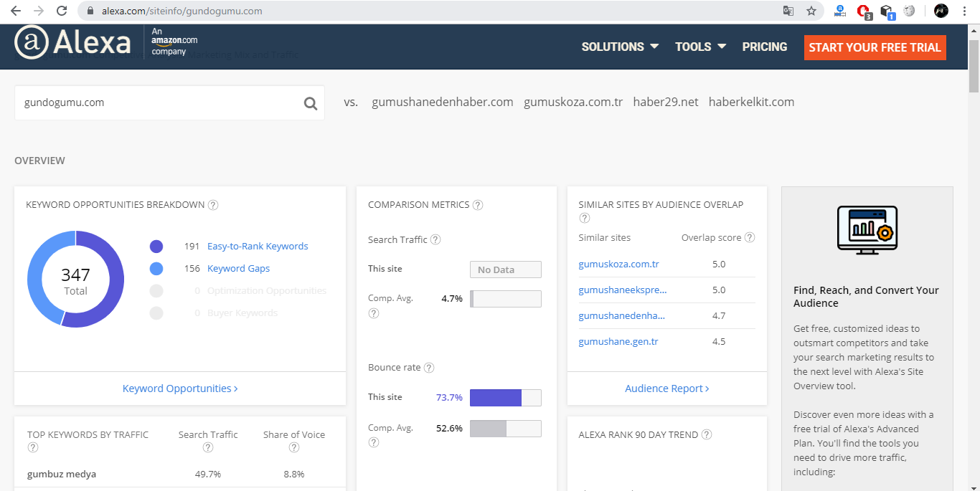
Task: Click help icon under bounce rate Comp. Avg.
Action: tap(373, 442)
